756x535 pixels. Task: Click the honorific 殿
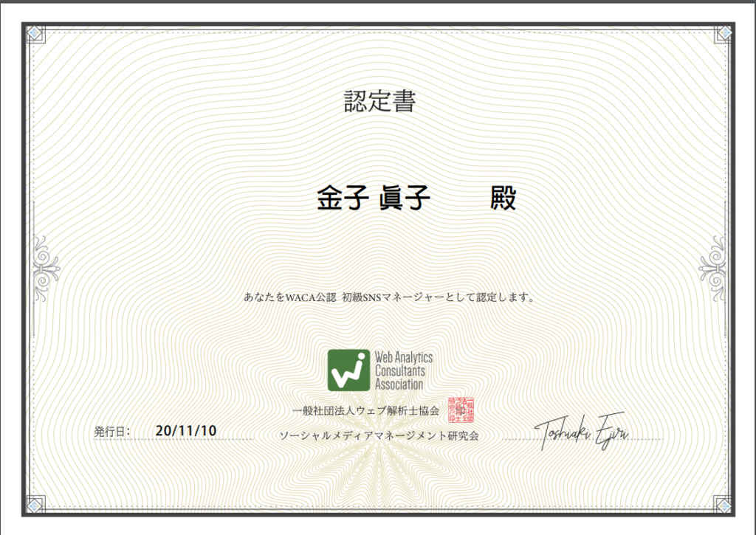pos(504,198)
